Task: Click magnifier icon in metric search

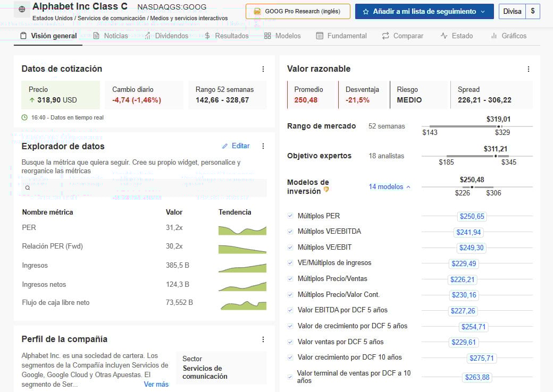Action: click(28, 188)
